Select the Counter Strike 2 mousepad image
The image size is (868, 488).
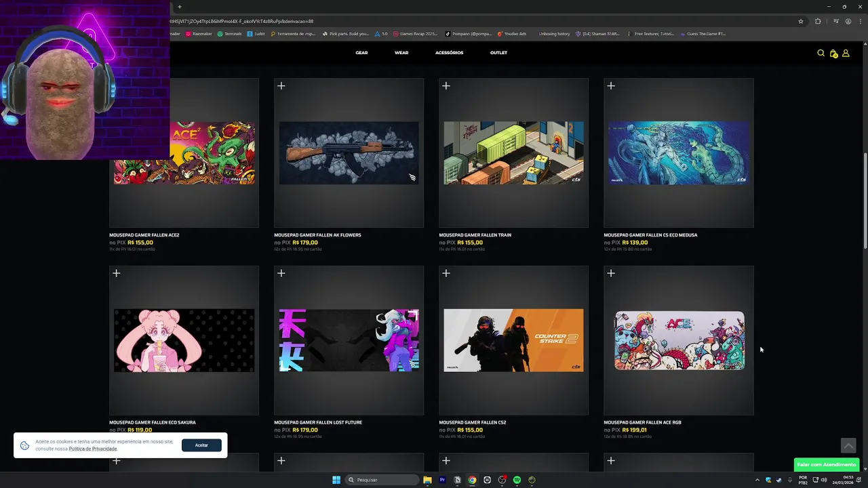(x=513, y=340)
